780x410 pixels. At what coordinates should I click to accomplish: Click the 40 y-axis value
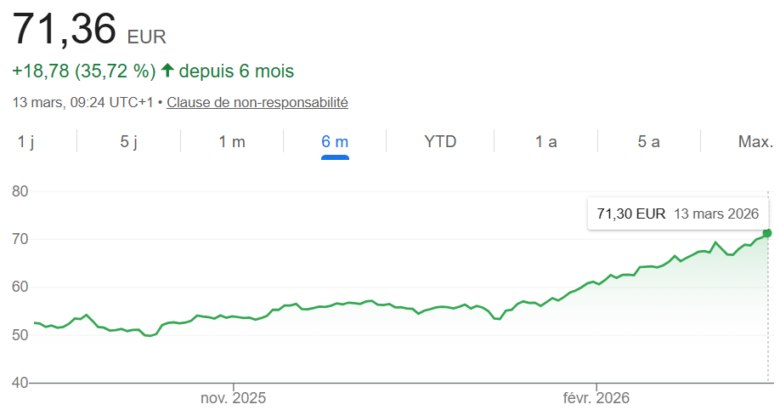pyautogui.click(x=20, y=383)
